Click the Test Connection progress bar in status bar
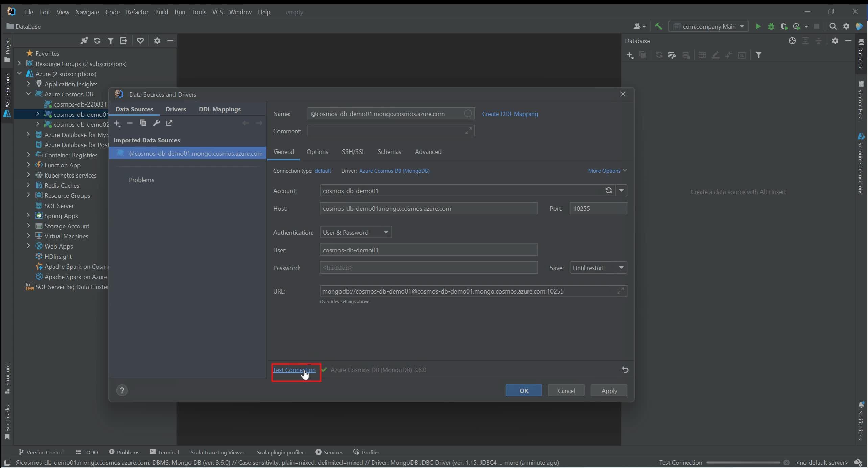The width and height of the screenshot is (868, 468). click(x=743, y=463)
